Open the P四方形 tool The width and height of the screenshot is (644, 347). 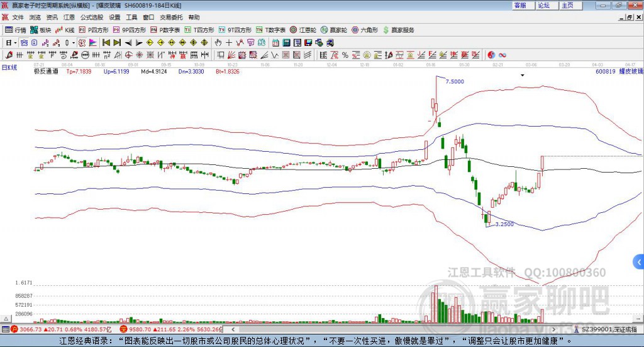94,30
